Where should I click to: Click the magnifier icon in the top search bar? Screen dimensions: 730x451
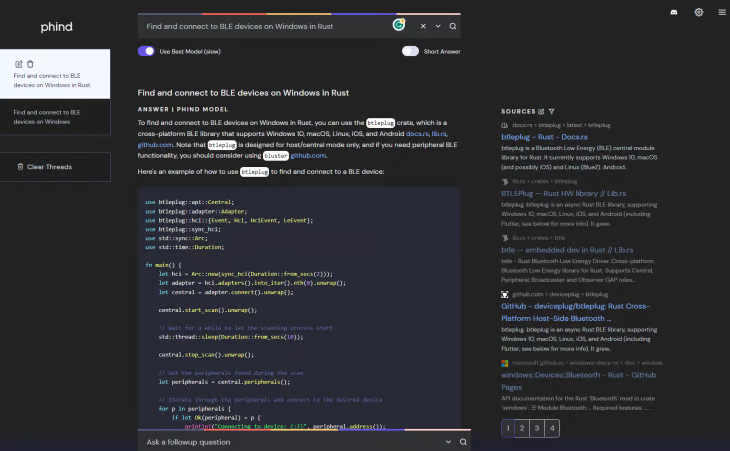point(453,27)
